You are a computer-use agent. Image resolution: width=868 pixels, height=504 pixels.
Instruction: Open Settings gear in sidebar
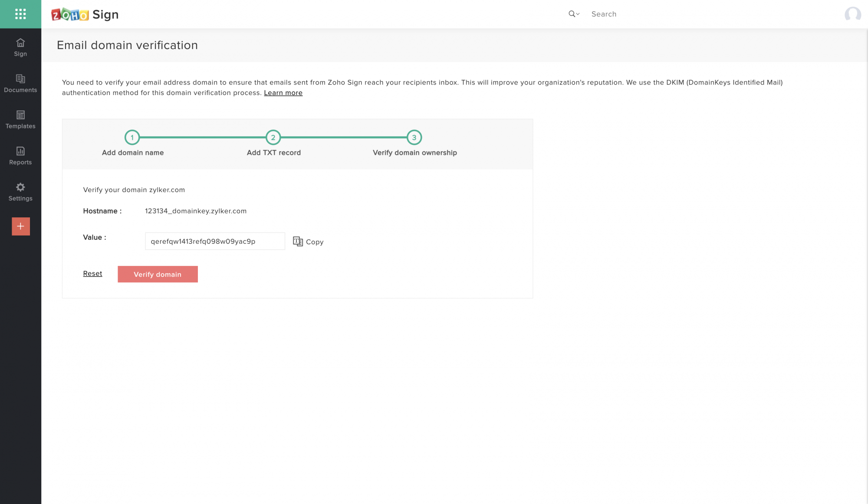click(x=20, y=192)
